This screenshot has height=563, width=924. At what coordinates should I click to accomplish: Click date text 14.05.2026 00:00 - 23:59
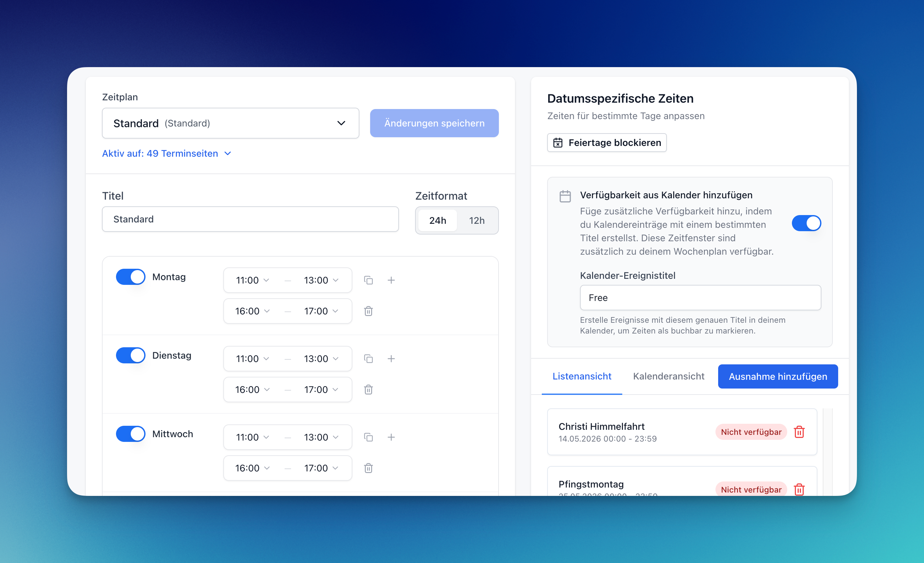(608, 439)
